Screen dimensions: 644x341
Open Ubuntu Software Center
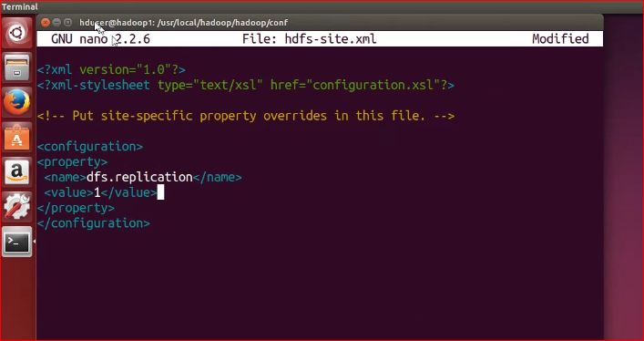16,137
